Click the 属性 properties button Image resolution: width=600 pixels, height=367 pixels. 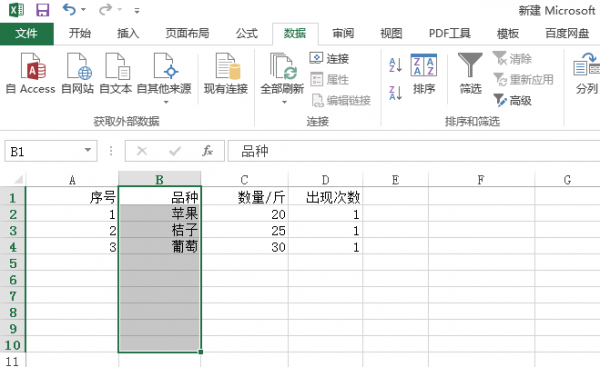click(x=329, y=80)
